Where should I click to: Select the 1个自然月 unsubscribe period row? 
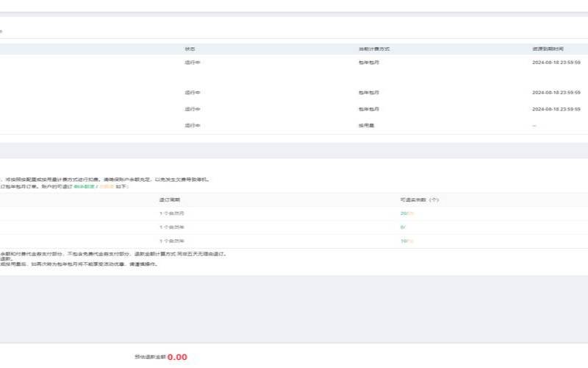pyautogui.click(x=171, y=213)
